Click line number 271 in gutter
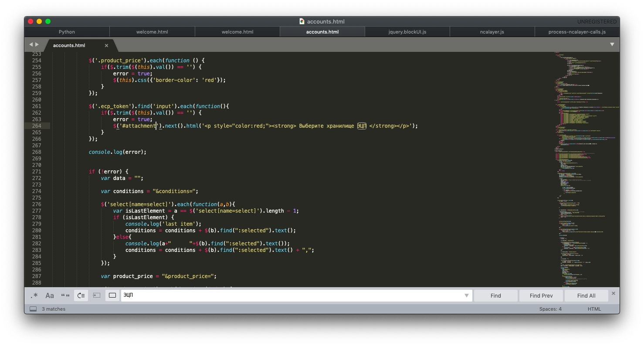This screenshot has height=346, width=644. click(37, 172)
